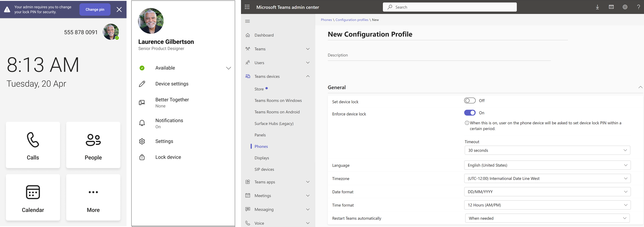Expand the Messaging section chevron

click(x=308, y=209)
